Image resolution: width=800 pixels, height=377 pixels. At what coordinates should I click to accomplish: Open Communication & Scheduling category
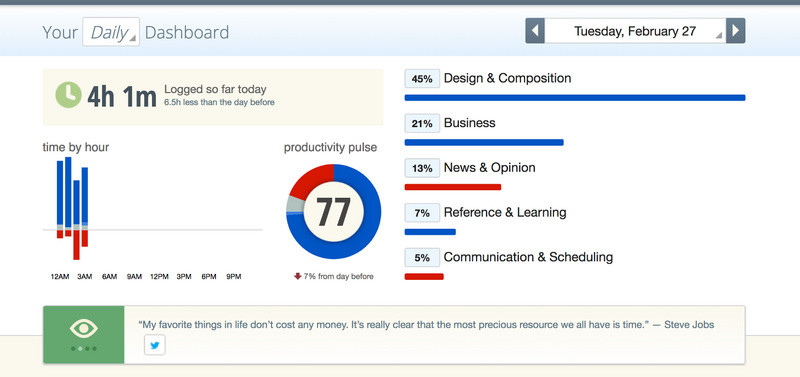[x=528, y=257]
